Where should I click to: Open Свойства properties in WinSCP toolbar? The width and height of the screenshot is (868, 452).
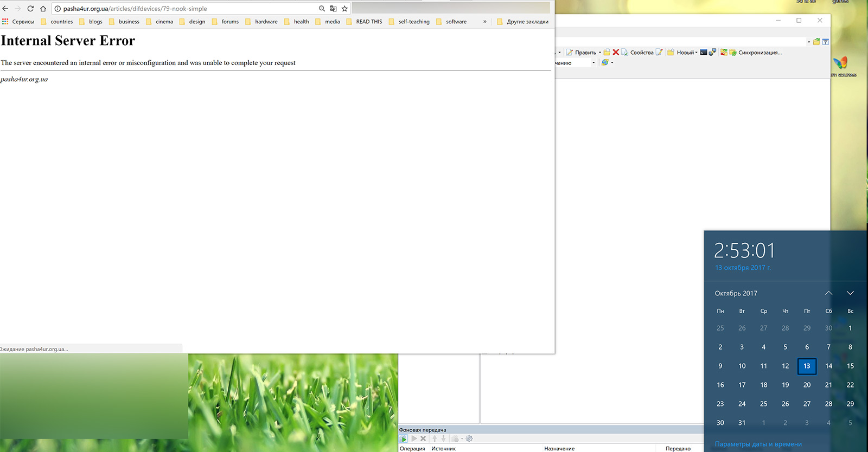pos(637,53)
